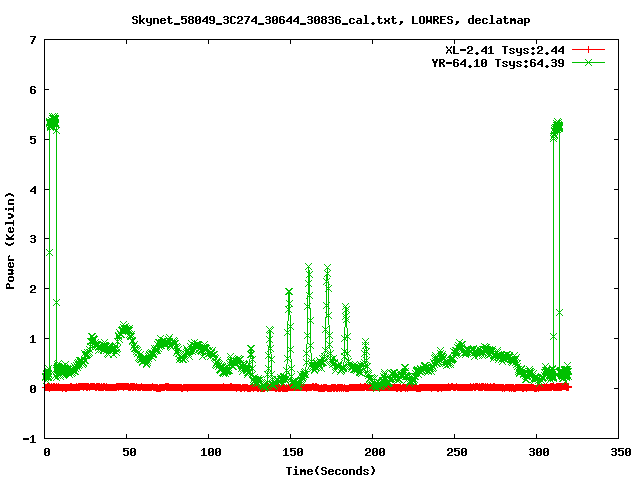Click the x-axis tick label 100

[x=211, y=452]
